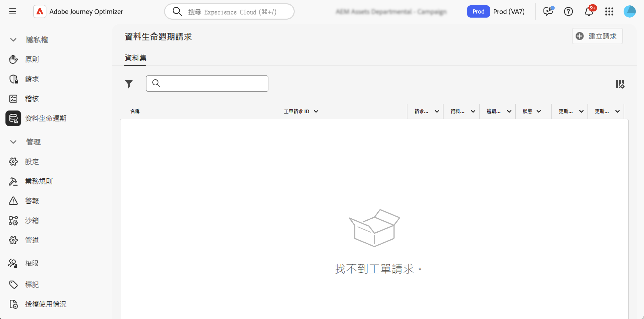The image size is (644, 319).
Task: Open the app switcher grid icon
Action: pos(609,11)
